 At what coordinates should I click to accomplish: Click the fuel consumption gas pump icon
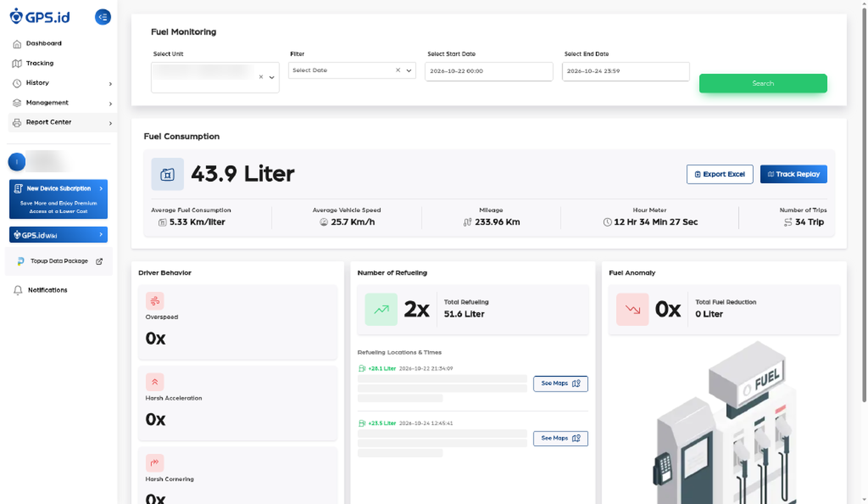coord(167,174)
